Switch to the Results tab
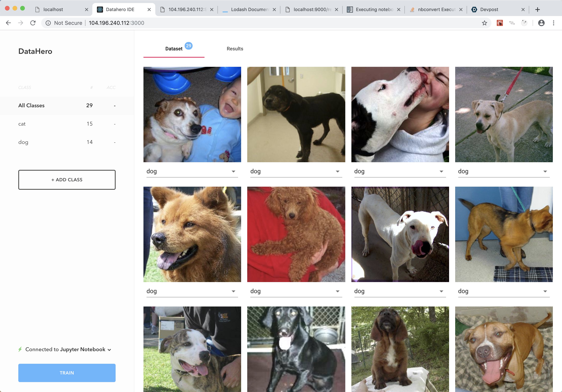Screen dimensions: 562x392 (x=235, y=49)
